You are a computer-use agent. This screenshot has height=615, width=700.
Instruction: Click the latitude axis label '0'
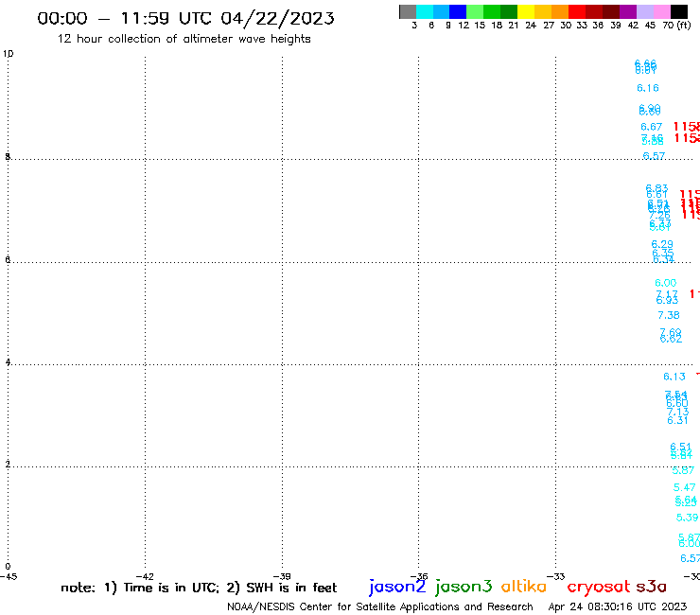[x=8, y=567]
